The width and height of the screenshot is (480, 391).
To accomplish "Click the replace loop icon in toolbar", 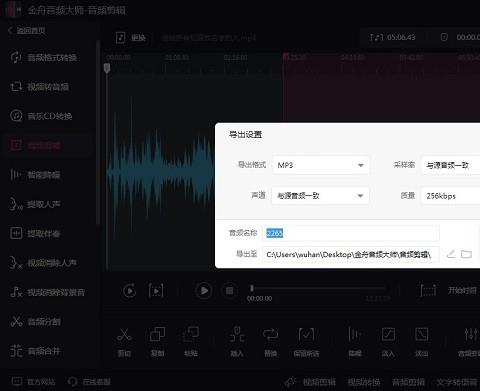I will point(270,334).
